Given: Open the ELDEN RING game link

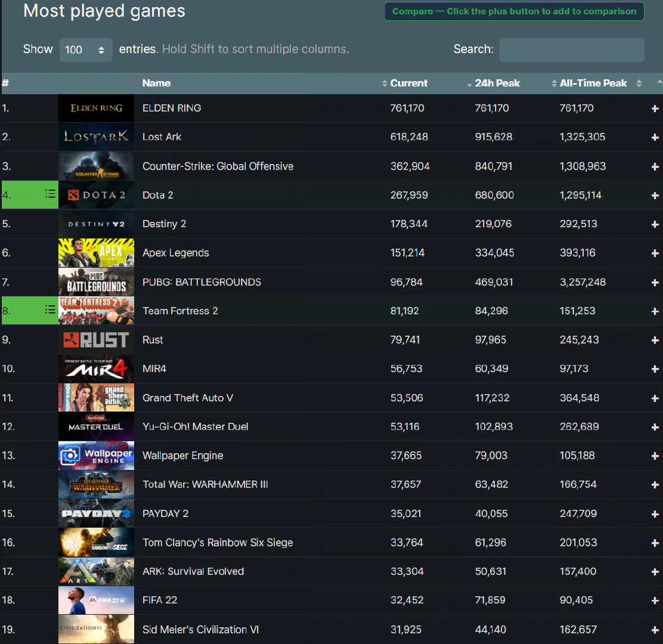Looking at the screenshot, I should tap(172, 109).
